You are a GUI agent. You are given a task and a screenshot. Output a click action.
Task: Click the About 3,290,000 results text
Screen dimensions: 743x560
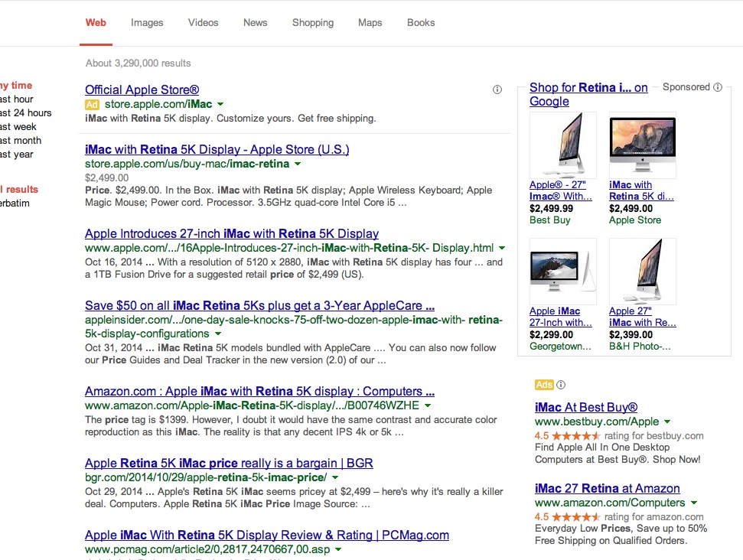[x=138, y=63]
